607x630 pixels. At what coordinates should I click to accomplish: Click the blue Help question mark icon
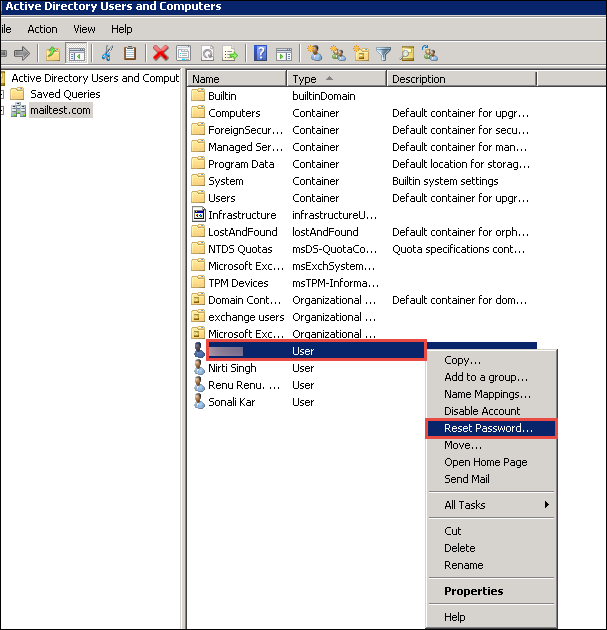(261, 53)
